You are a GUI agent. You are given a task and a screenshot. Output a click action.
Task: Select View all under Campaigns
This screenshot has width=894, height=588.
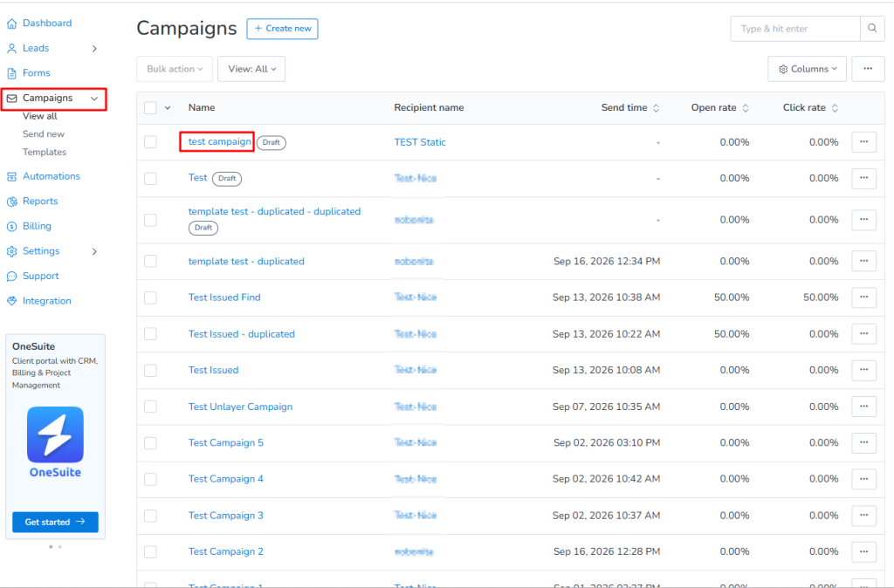[40, 116]
